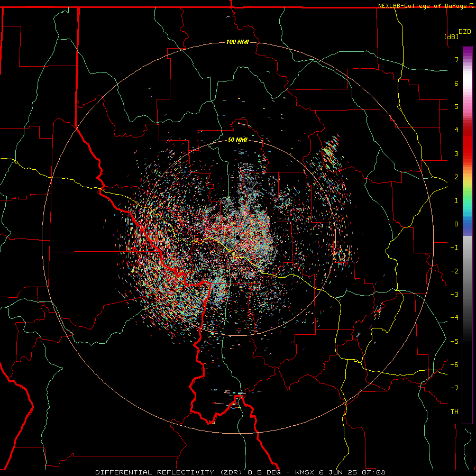The height and width of the screenshot is (476, 476).
Task: Click the purple top of the color bar
Action: click(x=467, y=50)
